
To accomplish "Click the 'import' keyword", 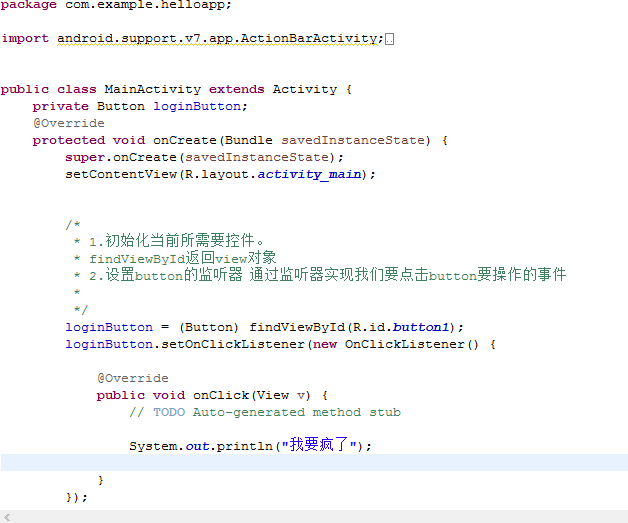I will (x=25, y=38).
